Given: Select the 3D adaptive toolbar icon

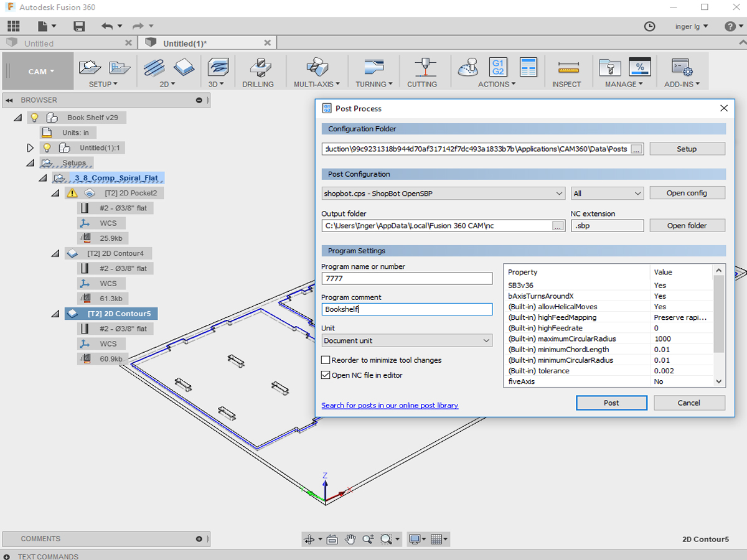Looking at the screenshot, I should tap(217, 67).
